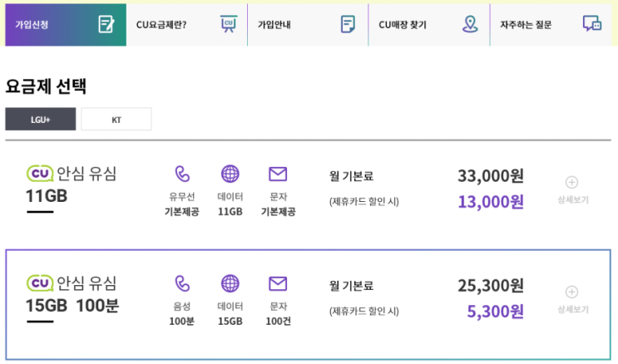Click the discounted 5,300원 price

pyautogui.click(x=496, y=311)
